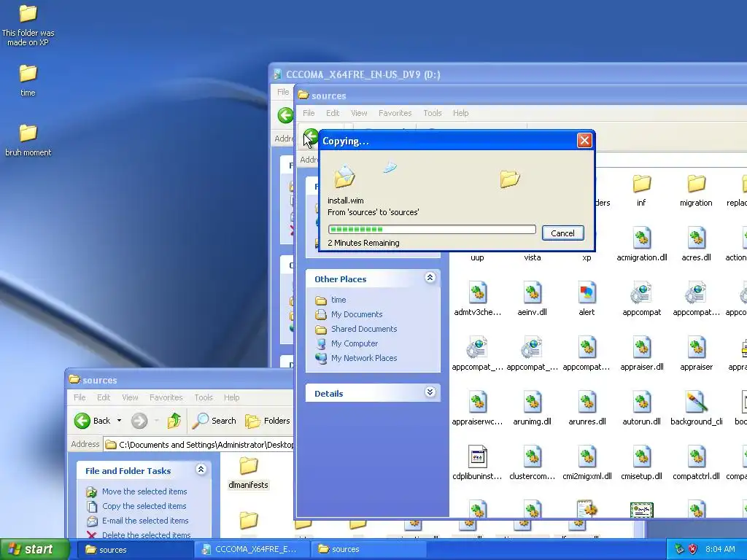
Task: Select the admtv3che... file icon
Action: (x=477, y=299)
